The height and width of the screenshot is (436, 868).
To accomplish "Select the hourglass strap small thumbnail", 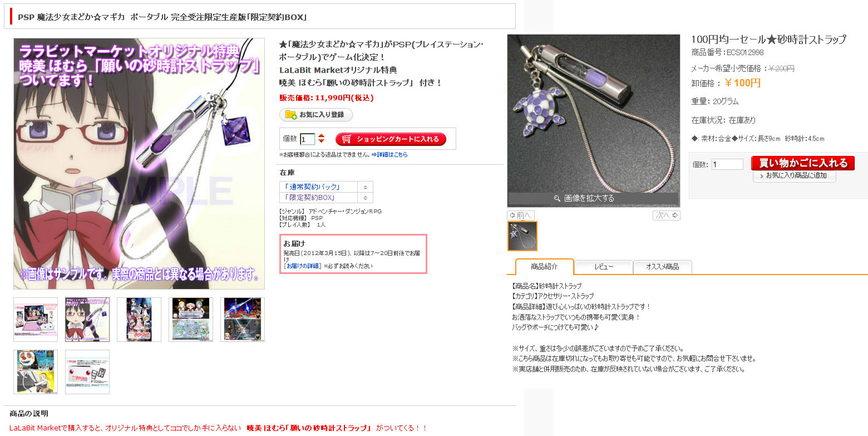I will pos(522,236).
